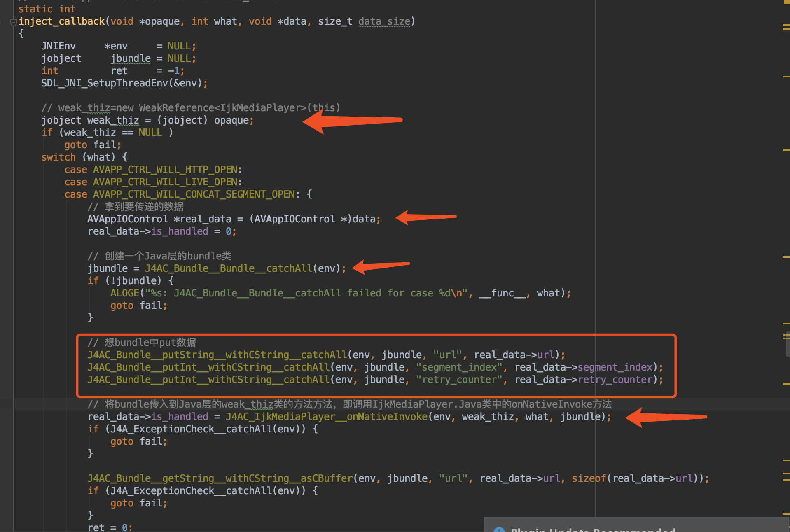Click the '拿到要传递的数据' comment

(x=136, y=207)
